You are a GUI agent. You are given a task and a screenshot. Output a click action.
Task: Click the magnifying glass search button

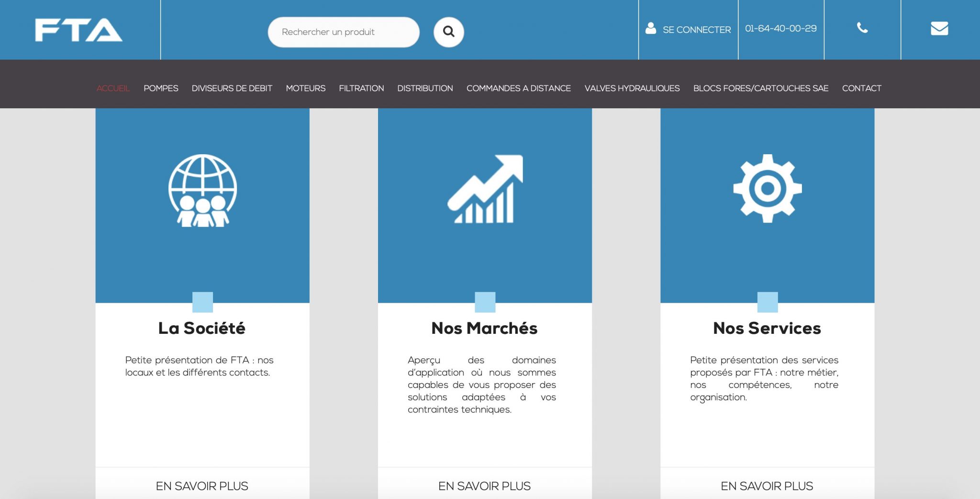(448, 32)
